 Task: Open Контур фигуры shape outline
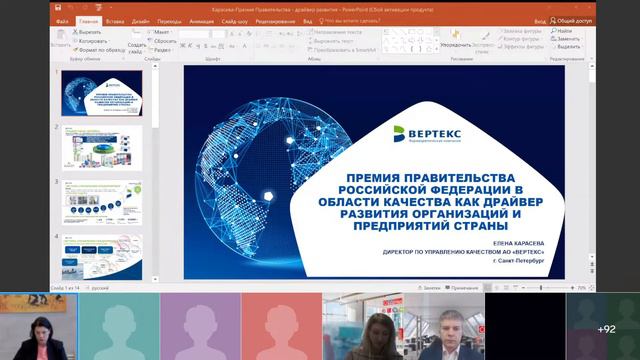[x=520, y=39]
